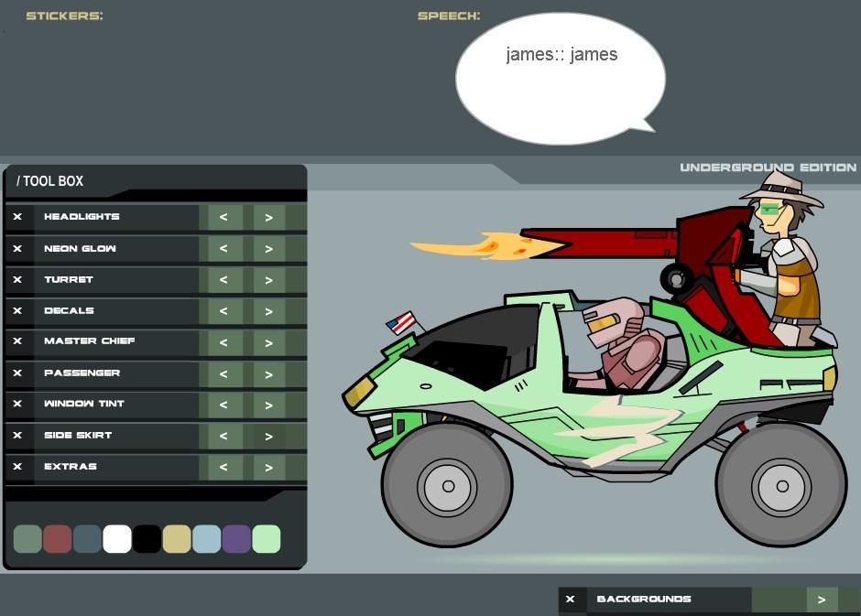Choose next Side Skirt style
The image size is (861, 616).
tap(268, 437)
